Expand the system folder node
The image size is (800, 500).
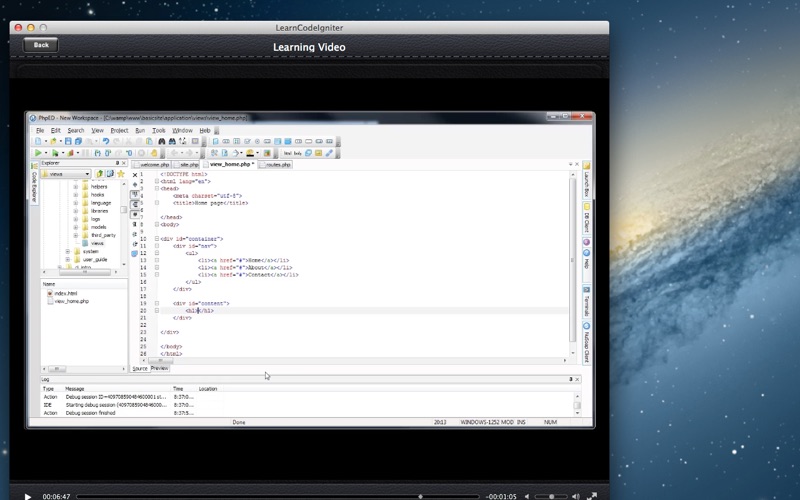coord(67,252)
